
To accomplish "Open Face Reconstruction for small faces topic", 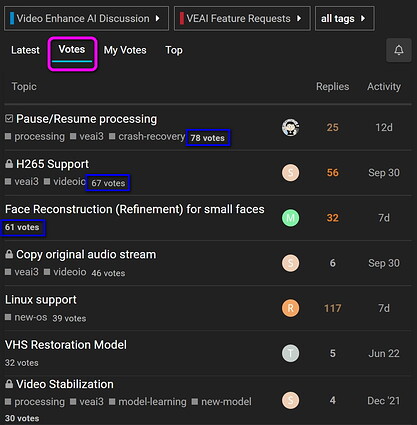I will pos(135,209).
